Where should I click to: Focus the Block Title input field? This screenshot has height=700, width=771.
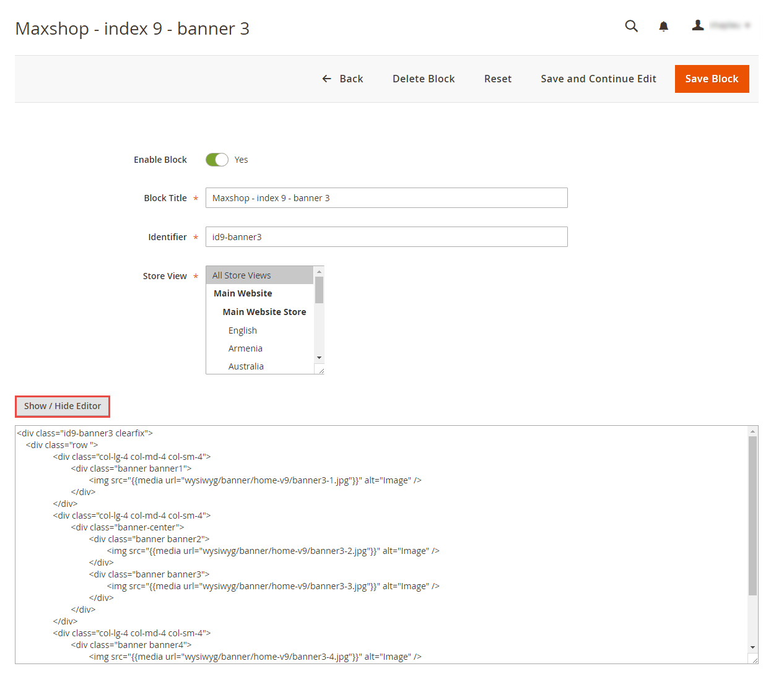coord(386,198)
